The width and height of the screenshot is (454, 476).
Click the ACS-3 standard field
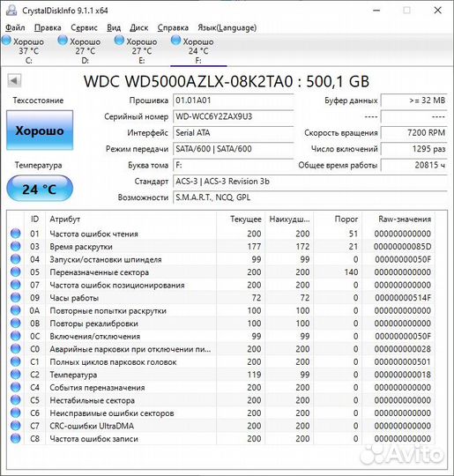coord(310,182)
